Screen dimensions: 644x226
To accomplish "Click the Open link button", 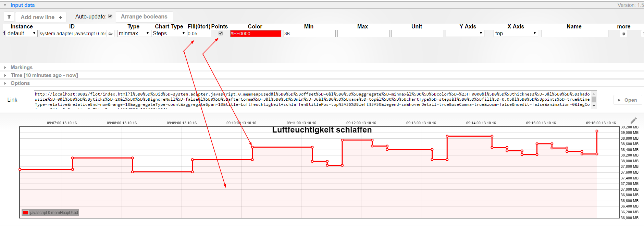I will pyautogui.click(x=628, y=100).
